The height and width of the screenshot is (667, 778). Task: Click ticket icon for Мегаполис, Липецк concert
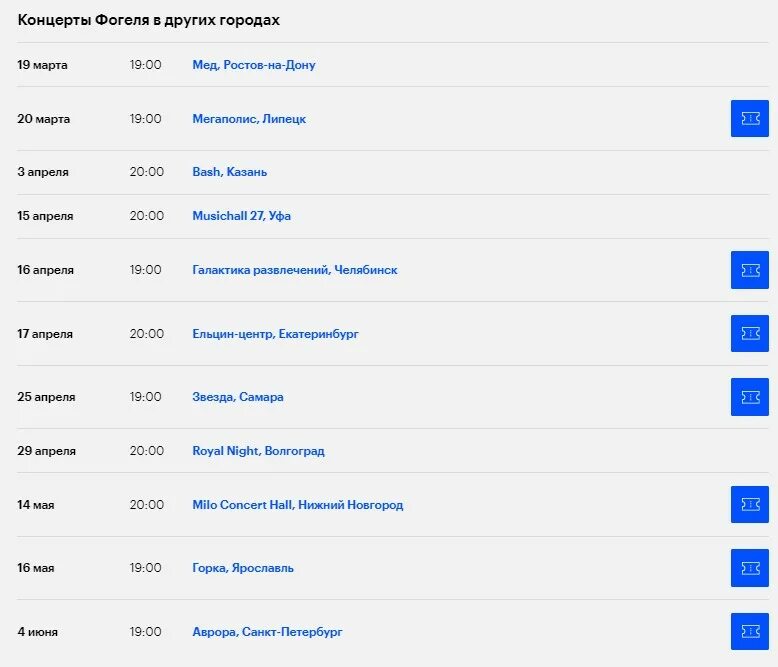(x=749, y=119)
